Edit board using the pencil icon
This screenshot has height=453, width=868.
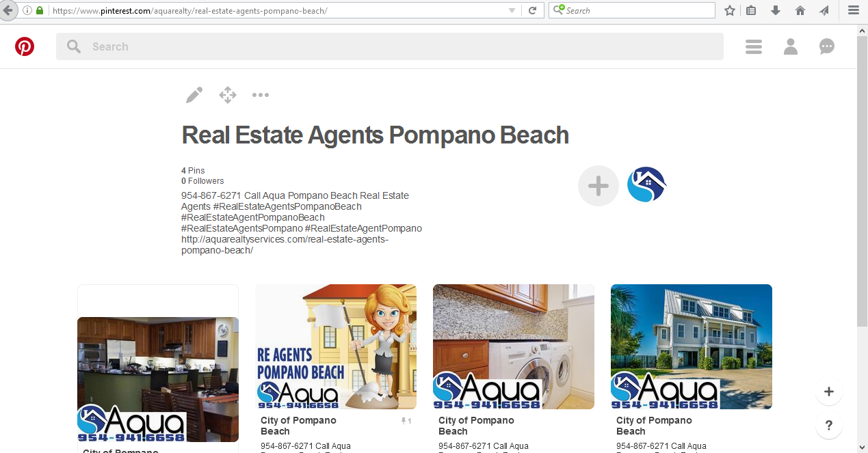(194, 95)
